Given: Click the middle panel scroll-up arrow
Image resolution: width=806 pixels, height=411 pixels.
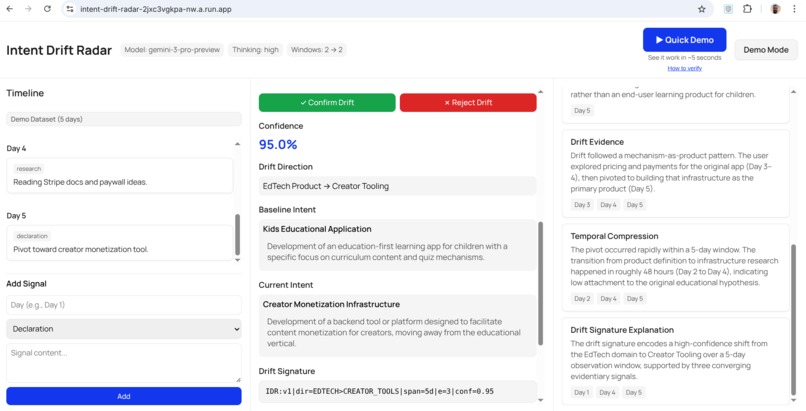Looking at the screenshot, I should pos(540,91).
